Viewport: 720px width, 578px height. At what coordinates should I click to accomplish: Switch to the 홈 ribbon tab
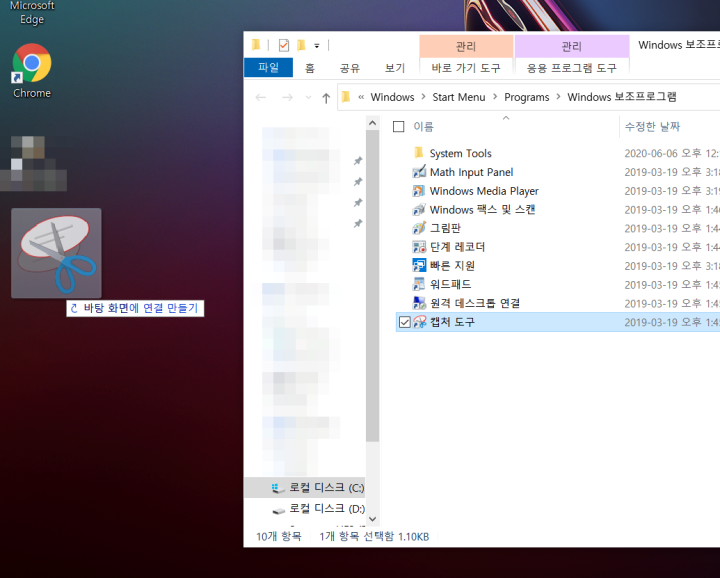tap(310, 68)
